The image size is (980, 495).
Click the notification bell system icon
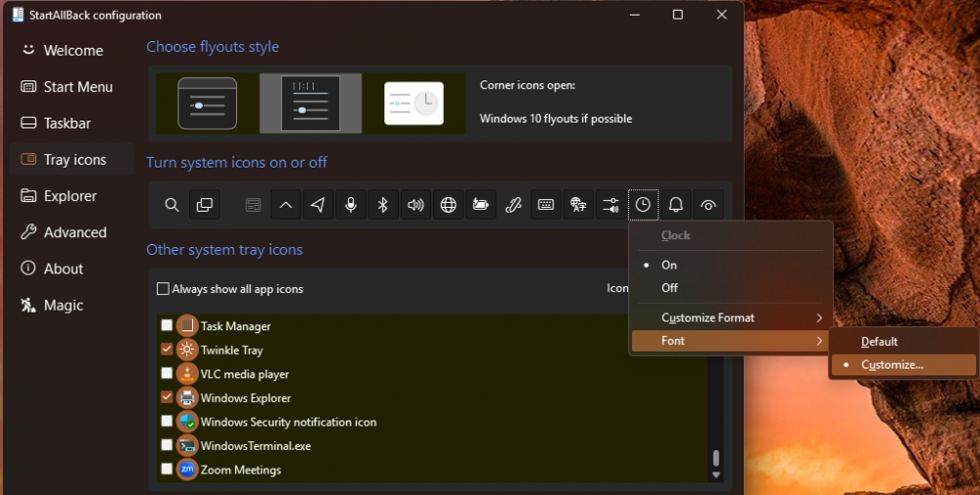(x=675, y=205)
